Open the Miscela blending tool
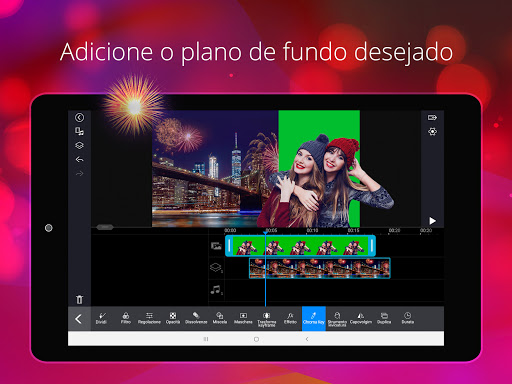Viewport: 512px width, 384px height. pyautogui.click(x=220, y=318)
